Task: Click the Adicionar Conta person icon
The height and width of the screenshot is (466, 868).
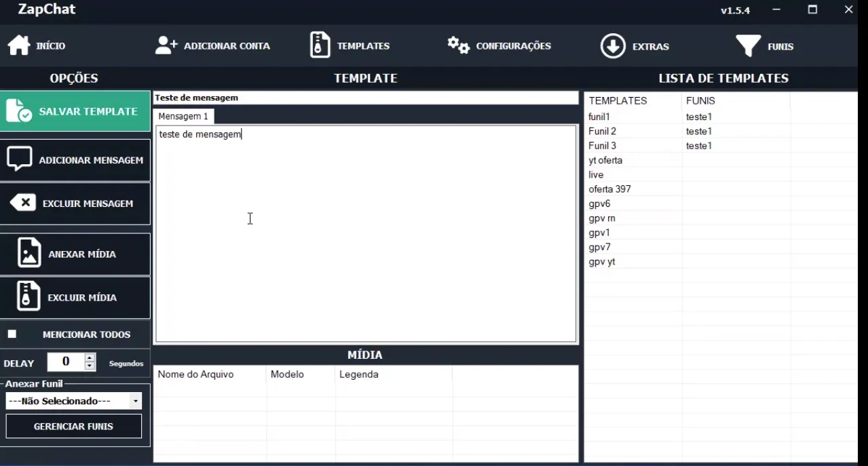Action: coord(166,45)
